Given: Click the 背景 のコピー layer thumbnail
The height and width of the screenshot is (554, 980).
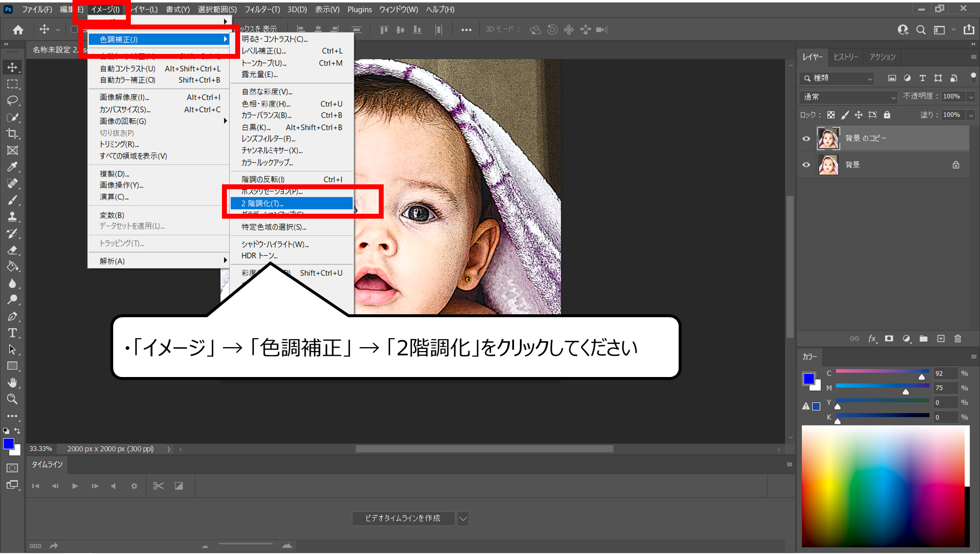Looking at the screenshot, I should click(828, 138).
